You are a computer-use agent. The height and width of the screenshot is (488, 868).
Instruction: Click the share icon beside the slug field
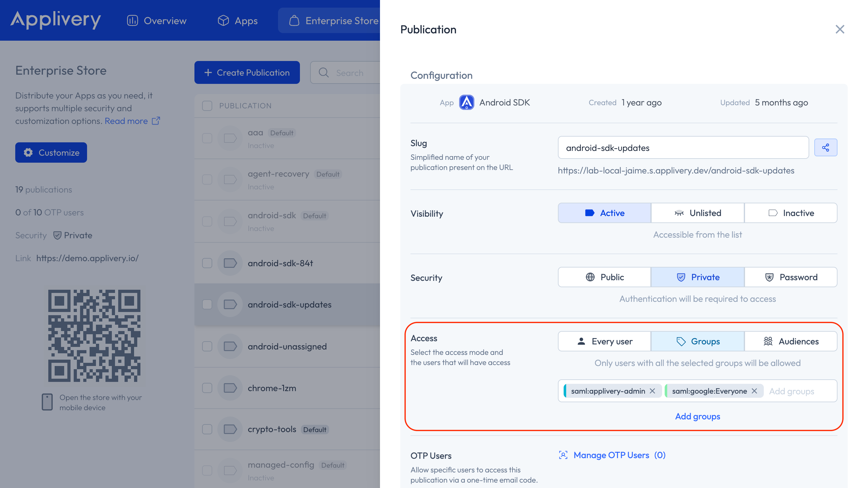(825, 147)
